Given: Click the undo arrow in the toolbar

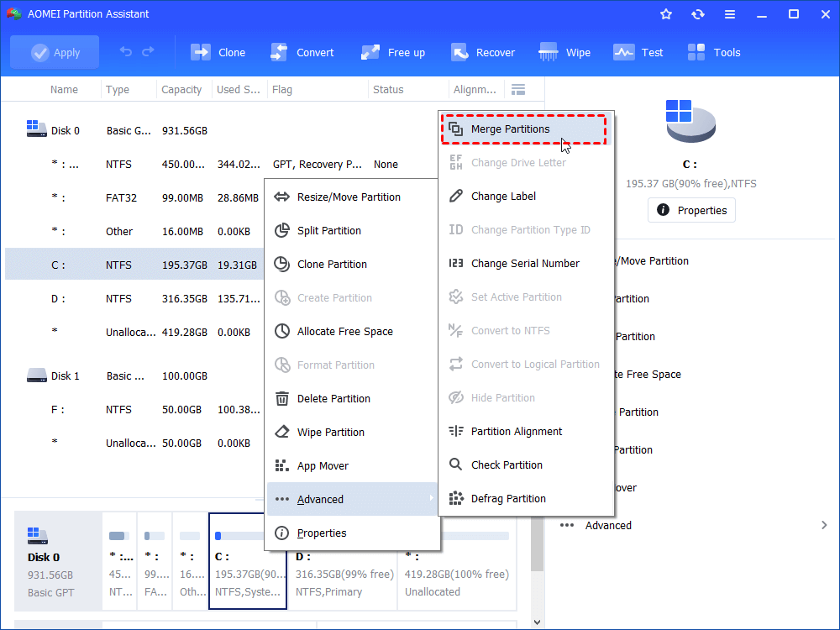Looking at the screenshot, I should point(126,52).
